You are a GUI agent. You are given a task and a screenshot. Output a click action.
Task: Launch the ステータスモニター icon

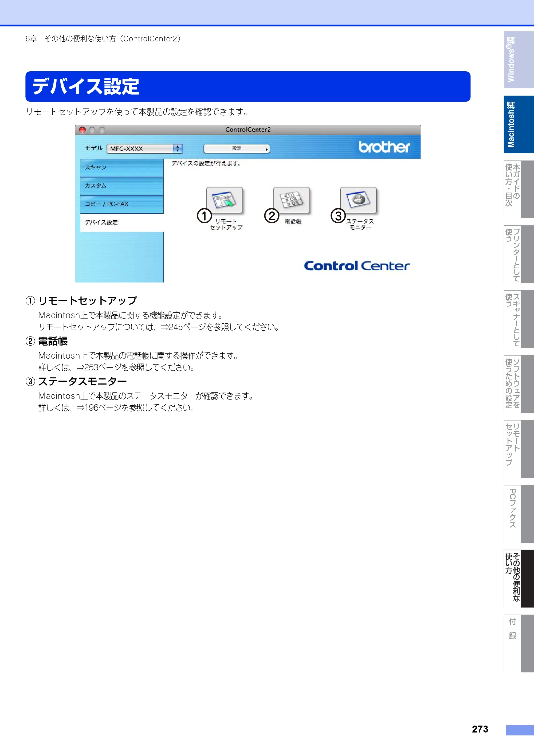tap(358, 200)
